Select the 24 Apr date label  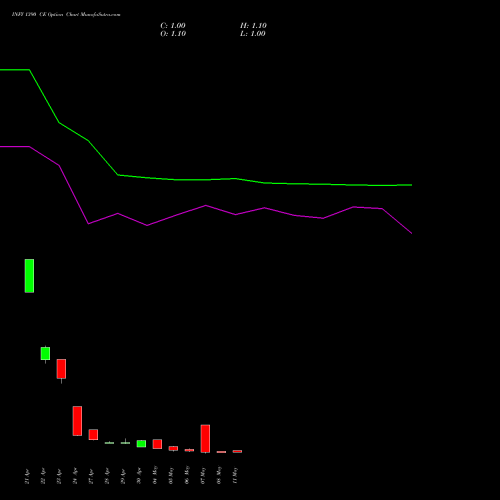(75, 476)
